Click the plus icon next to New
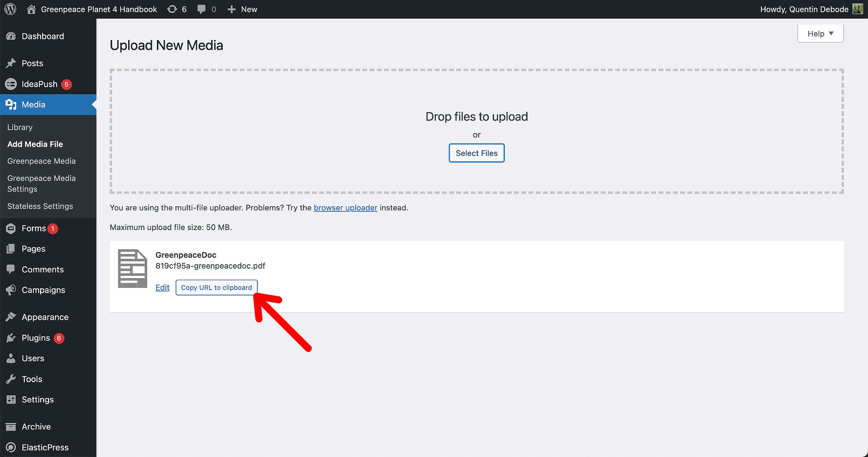 (x=232, y=9)
